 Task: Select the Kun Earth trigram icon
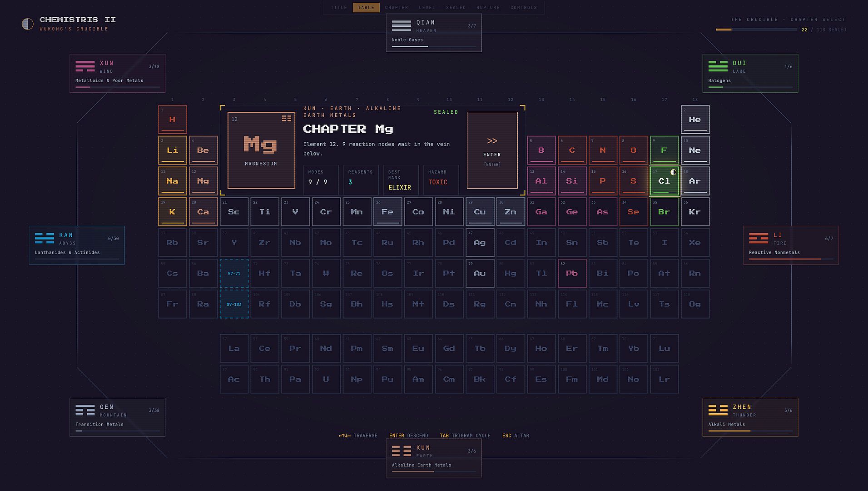pos(402,451)
